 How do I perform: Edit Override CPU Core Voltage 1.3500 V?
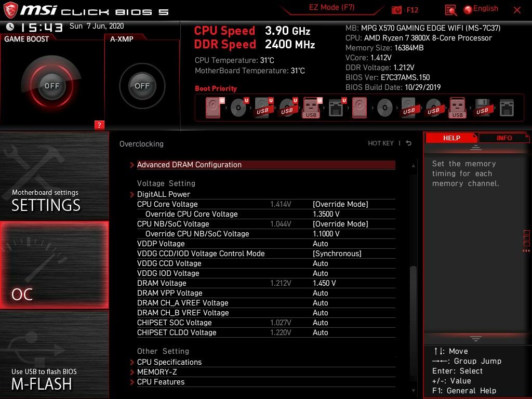click(326, 214)
